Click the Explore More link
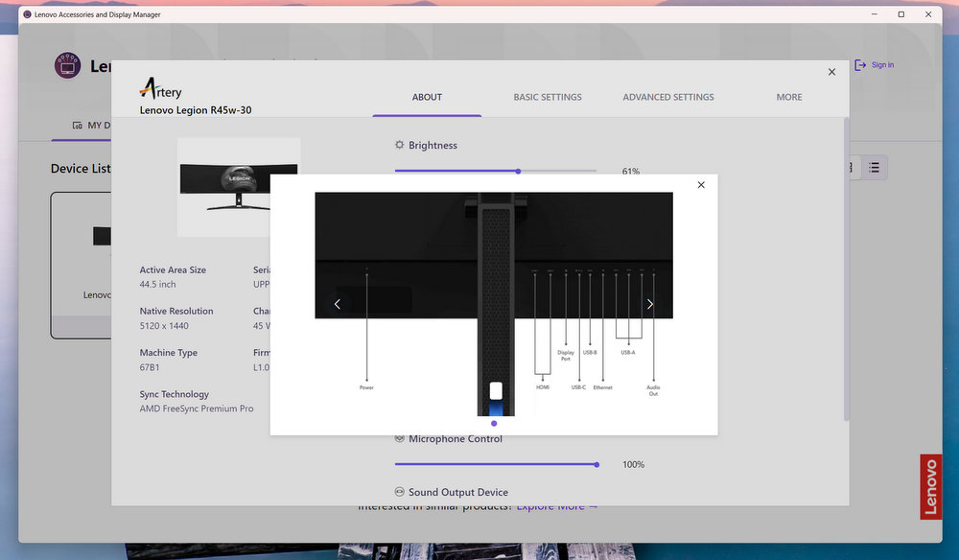The image size is (959, 560). click(x=557, y=506)
